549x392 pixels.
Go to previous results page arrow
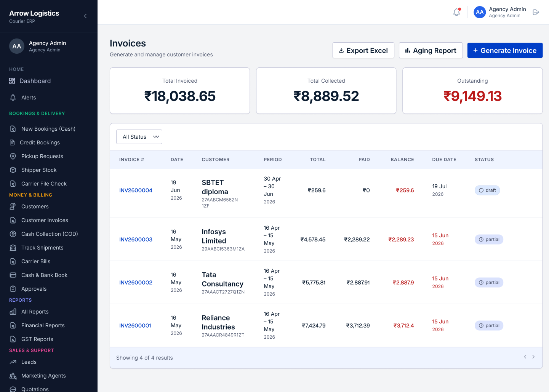tap(525, 357)
